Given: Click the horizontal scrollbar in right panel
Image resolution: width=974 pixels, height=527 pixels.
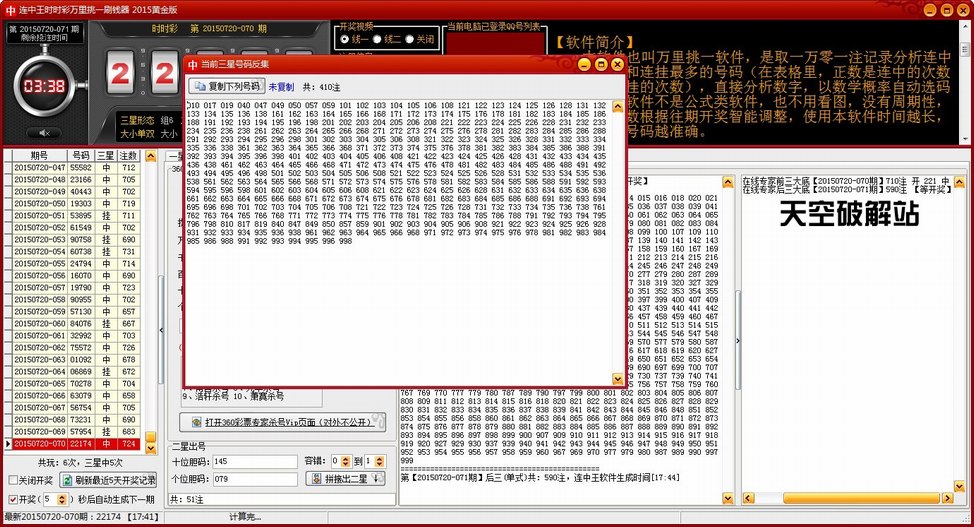Looking at the screenshot, I should (850, 497).
